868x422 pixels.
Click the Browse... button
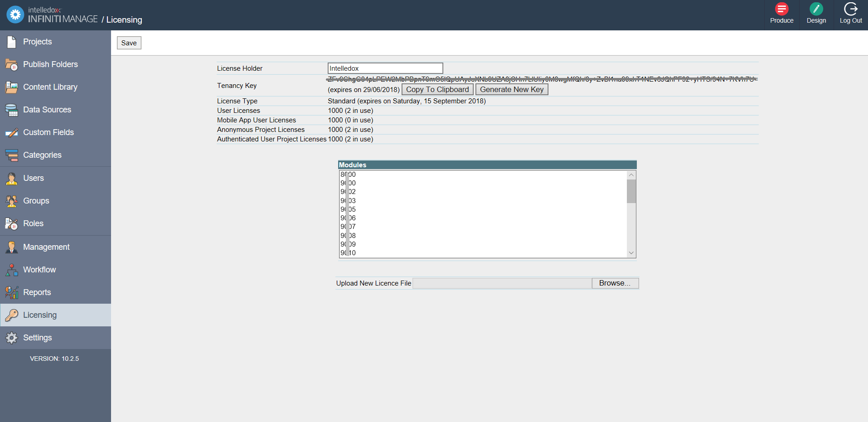pyautogui.click(x=615, y=283)
